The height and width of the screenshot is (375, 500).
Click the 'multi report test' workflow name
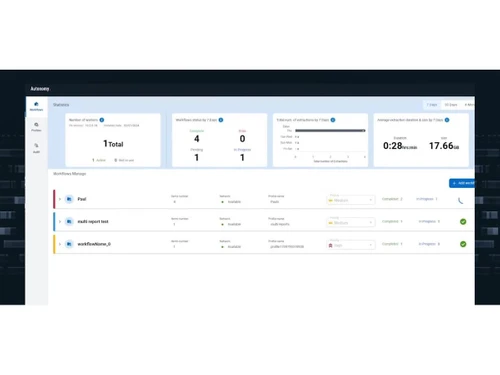pyautogui.click(x=93, y=221)
